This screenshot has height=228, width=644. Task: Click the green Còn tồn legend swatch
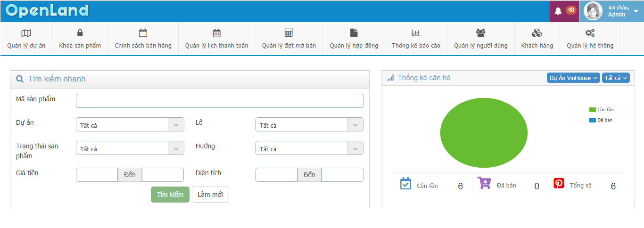point(592,110)
